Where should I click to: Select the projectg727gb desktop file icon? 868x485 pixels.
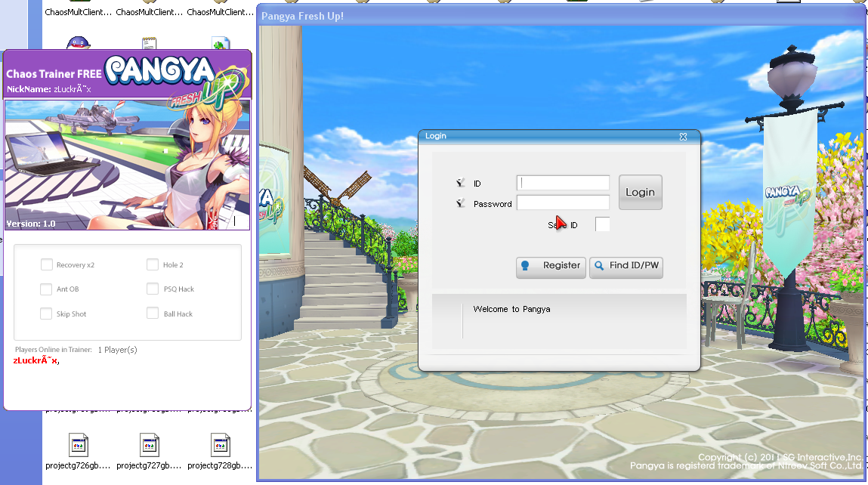150,445
